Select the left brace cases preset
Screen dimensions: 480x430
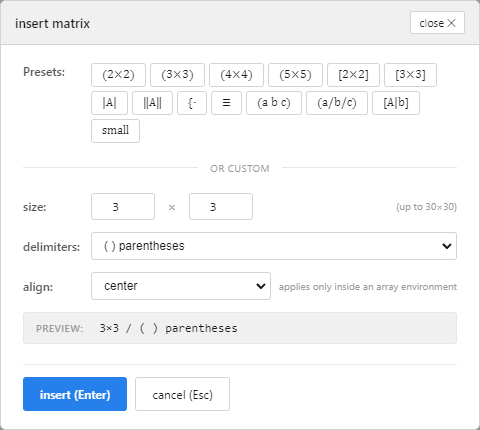coord(192,103)
